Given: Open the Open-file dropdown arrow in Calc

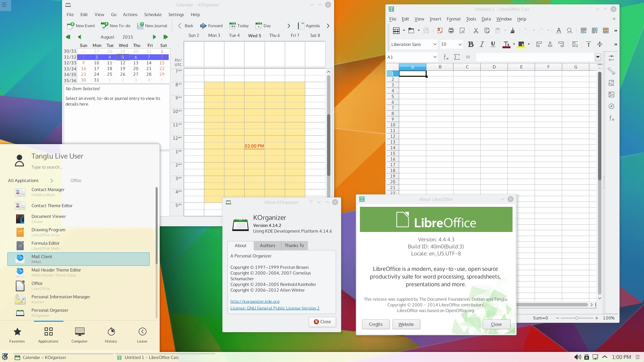Looking at the screenshot, I should click(419, 31).
